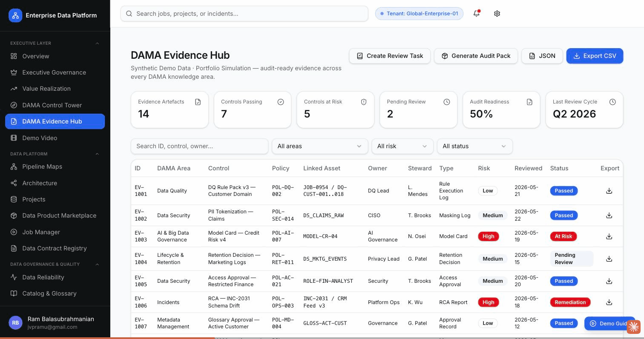Click the Enterprise Data Platform logo icon
This screenshot has height=339, width=644.
15,15
